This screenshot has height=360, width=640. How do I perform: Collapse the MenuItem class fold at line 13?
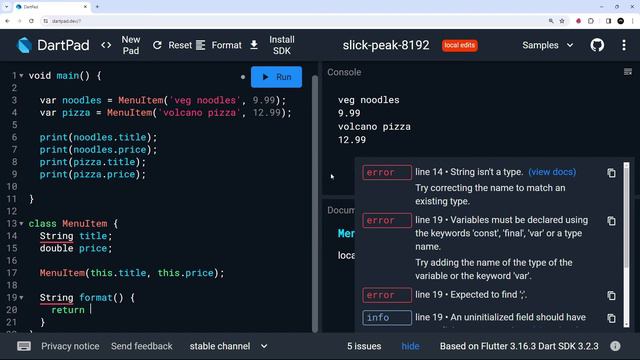pyautogui.click(x=21, y=224)
